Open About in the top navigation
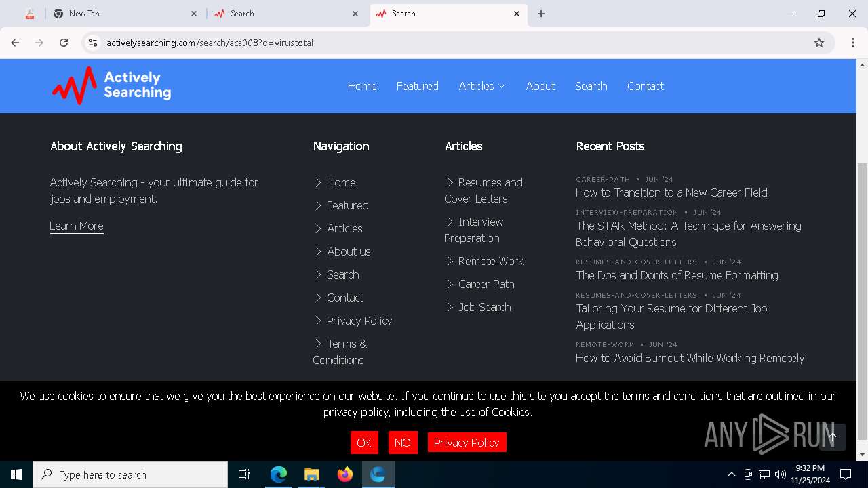Viewport: 868px width, 488px height. 540,86
